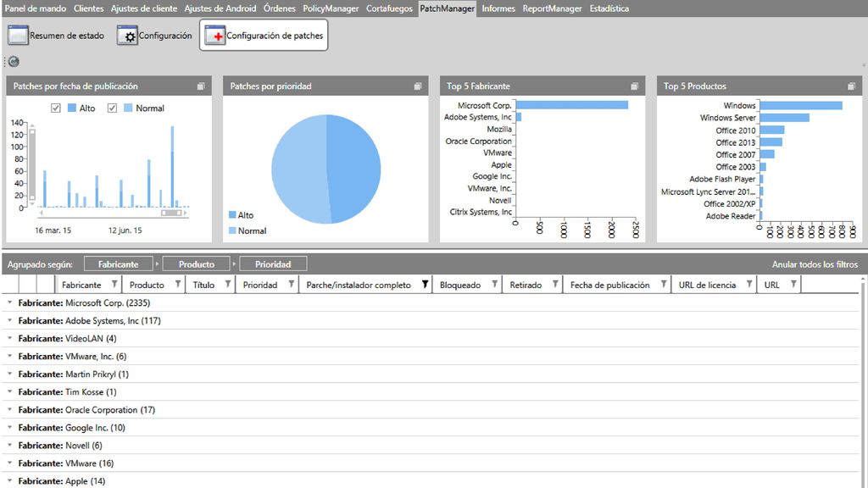
Task: Expand the VMware, Inc. (6) group
Action: coord(9,357)
